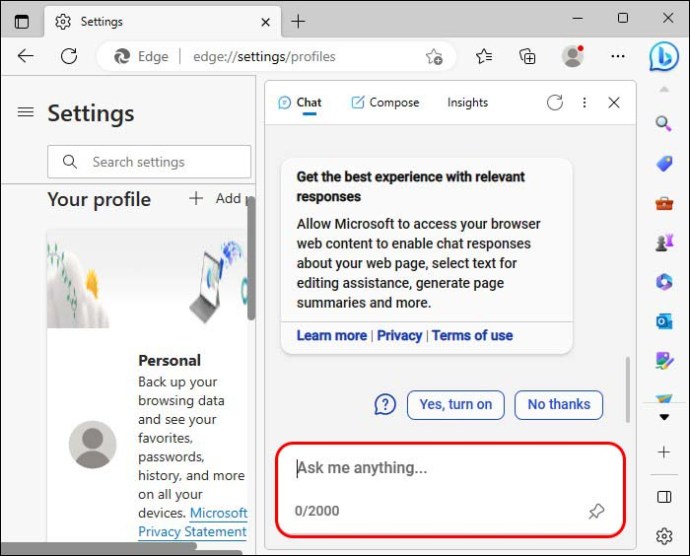The image size is (690, 556).
Task: Open Microsoft Privacy Statement link
Action: (193, 522)
